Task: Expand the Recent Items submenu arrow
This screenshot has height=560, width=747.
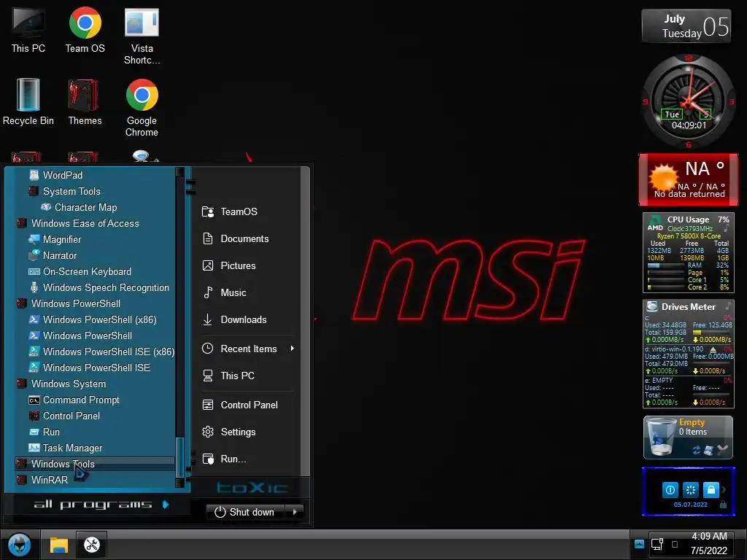Action: coord(292,349)
